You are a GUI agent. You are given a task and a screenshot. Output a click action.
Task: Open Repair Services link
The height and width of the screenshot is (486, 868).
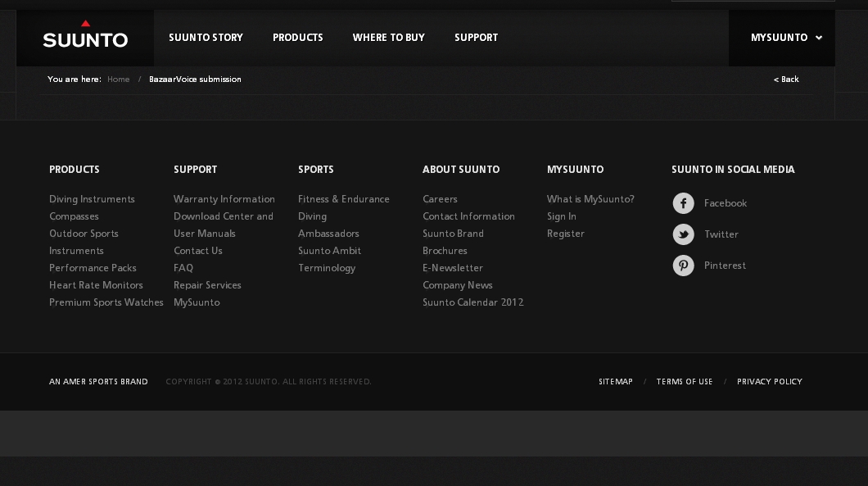(x=208, y=285)
